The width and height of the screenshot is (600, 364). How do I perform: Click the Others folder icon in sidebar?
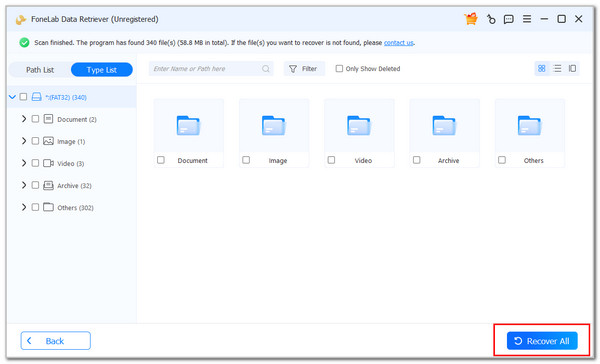48,207
